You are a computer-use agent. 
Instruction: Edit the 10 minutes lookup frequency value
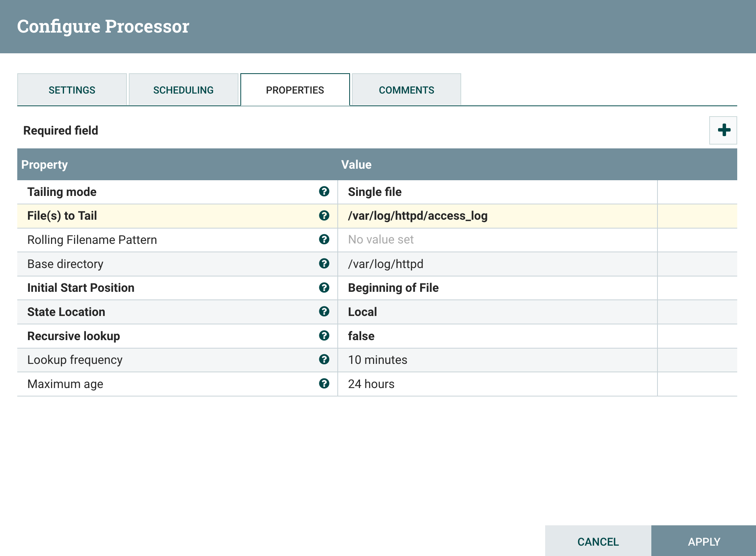click(497, 360)
